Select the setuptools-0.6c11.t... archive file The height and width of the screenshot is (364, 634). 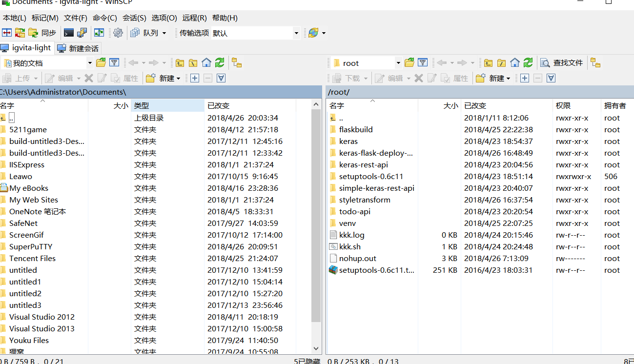tap(377, 270)
